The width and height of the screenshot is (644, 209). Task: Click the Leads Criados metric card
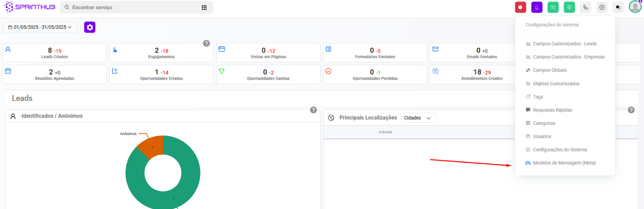[x=55, y=53]
